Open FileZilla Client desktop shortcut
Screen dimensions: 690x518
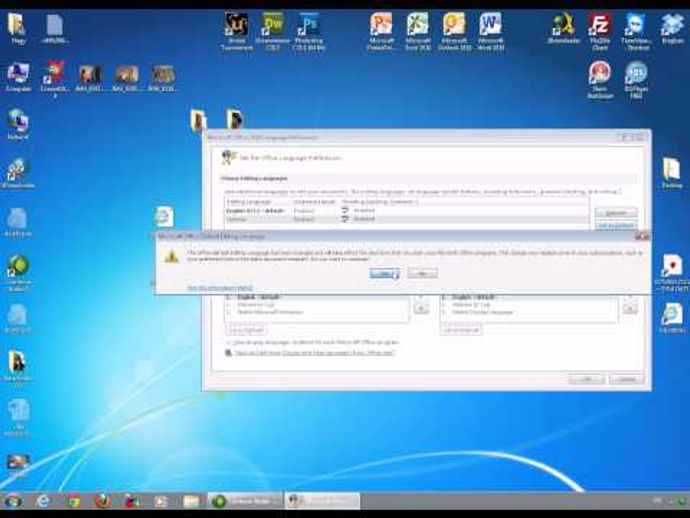pyautogui.click(x=599, y=31)
